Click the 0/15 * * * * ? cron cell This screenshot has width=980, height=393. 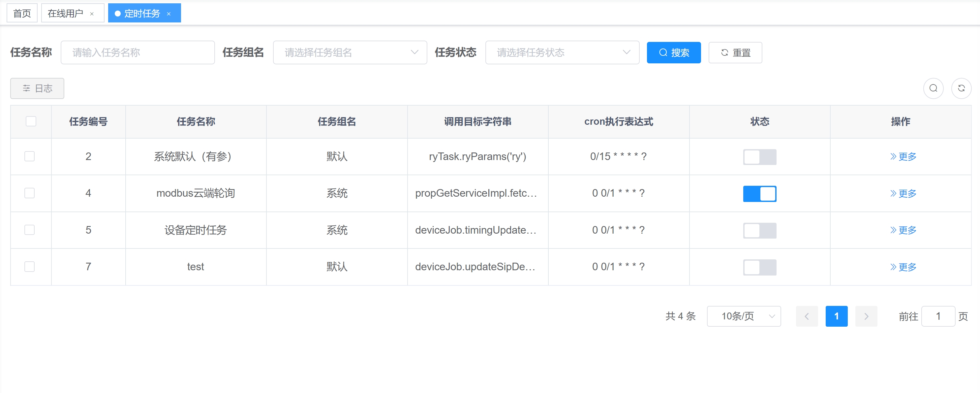point(618,156)
